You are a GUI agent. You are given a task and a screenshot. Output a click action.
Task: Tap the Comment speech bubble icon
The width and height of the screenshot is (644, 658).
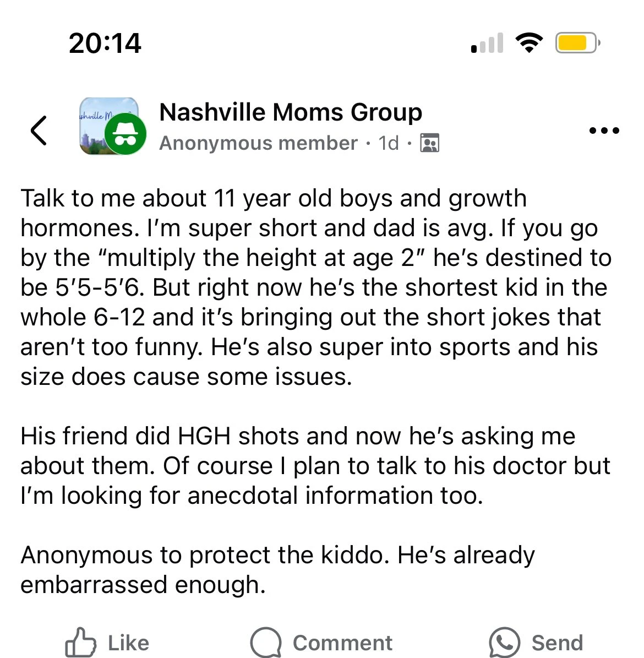click(266, 642)
